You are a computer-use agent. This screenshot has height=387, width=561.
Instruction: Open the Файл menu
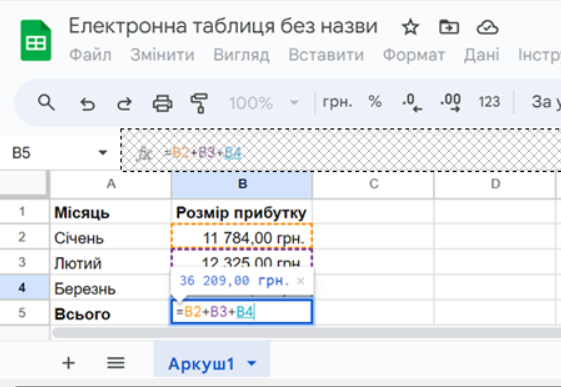(x=90, y=55)
